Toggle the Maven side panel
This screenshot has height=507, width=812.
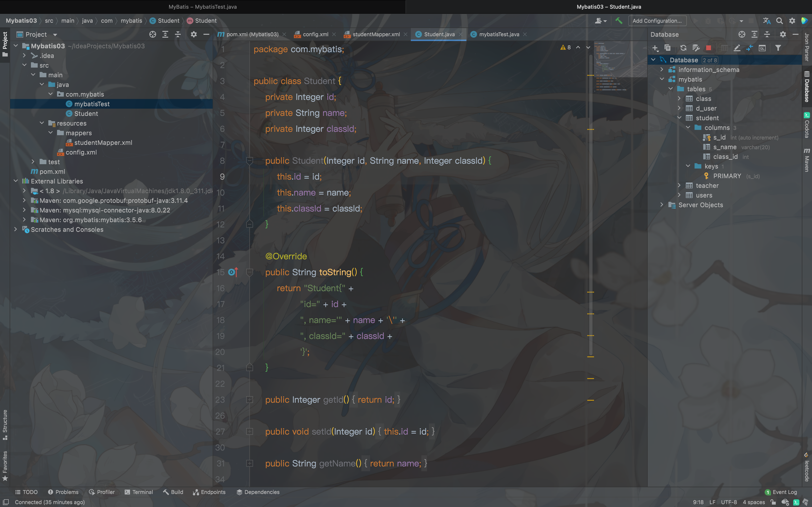click(807, 160)
